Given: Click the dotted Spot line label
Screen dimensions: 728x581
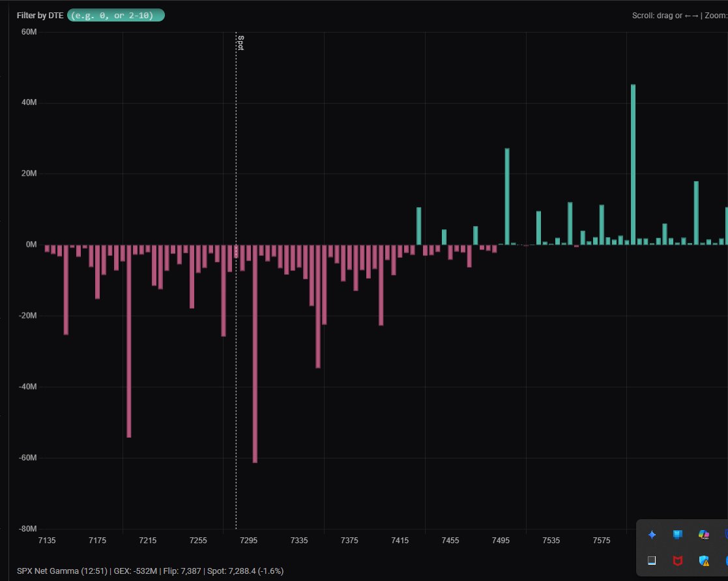Looking at the screenshot, I should click(x=240, y=43).
